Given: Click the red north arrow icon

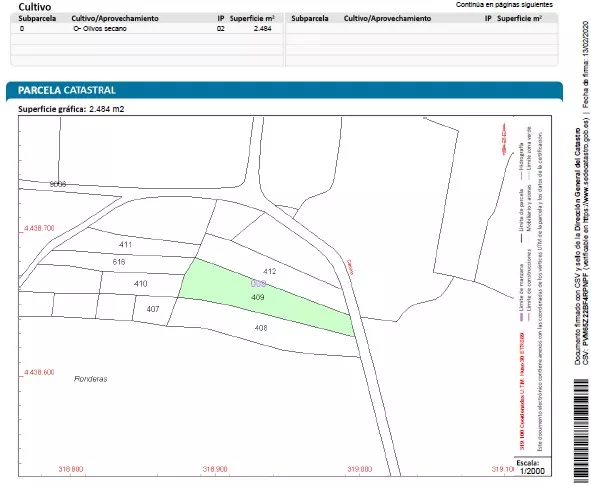Looking at the screenshot, I should tap(504, 139).
